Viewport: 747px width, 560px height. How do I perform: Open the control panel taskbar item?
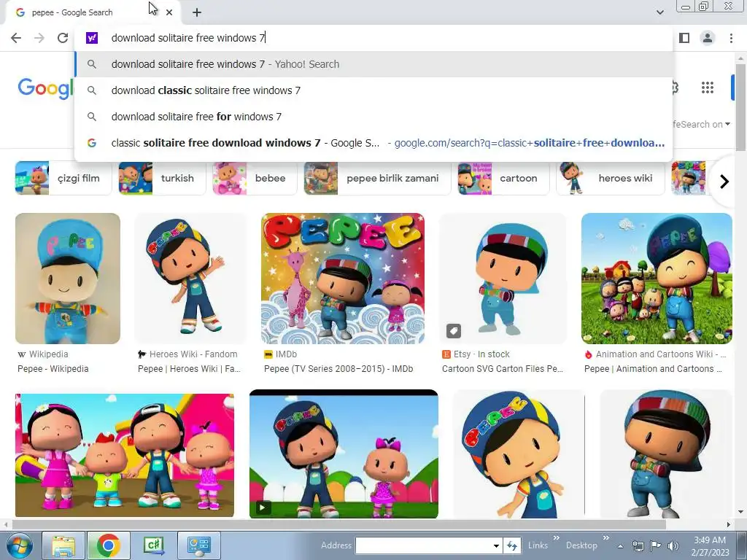click(x=198, y=545)
